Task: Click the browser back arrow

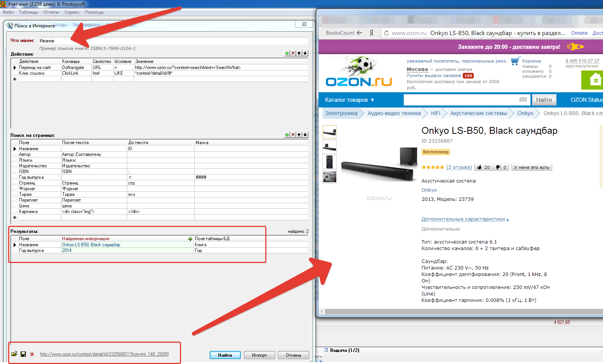Action: coord(359,33)
